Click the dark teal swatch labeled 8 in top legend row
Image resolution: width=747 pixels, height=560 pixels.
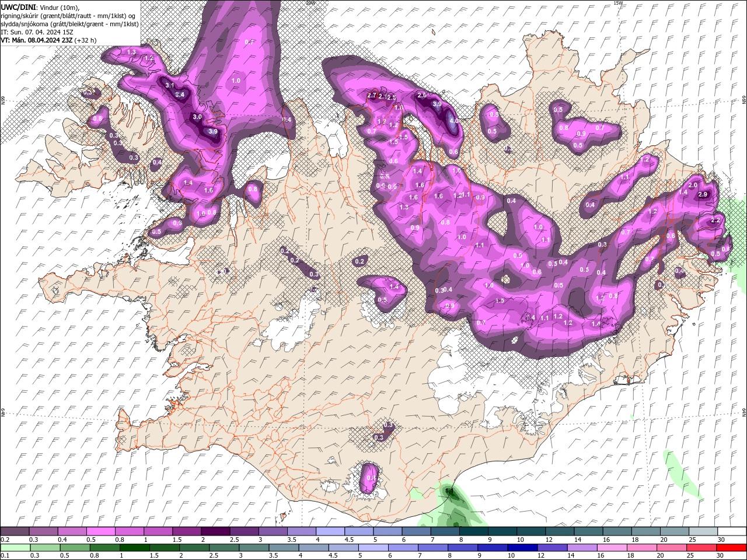[473, 531]
